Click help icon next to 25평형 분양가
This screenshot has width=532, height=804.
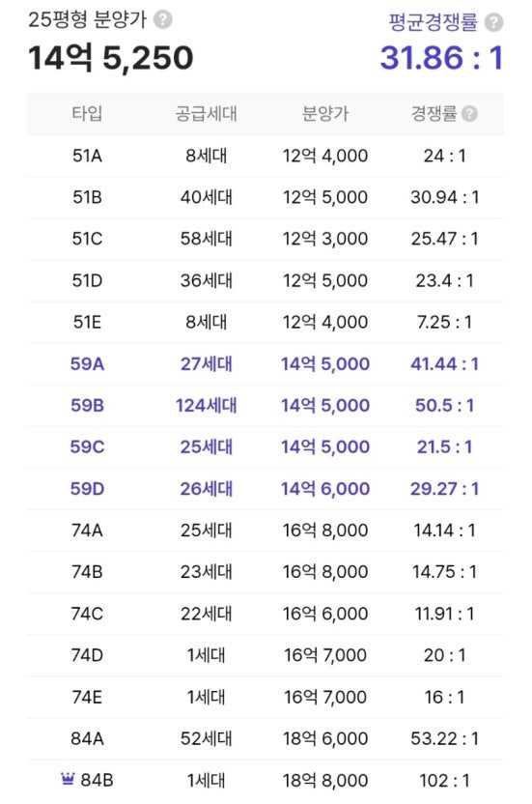163,20
